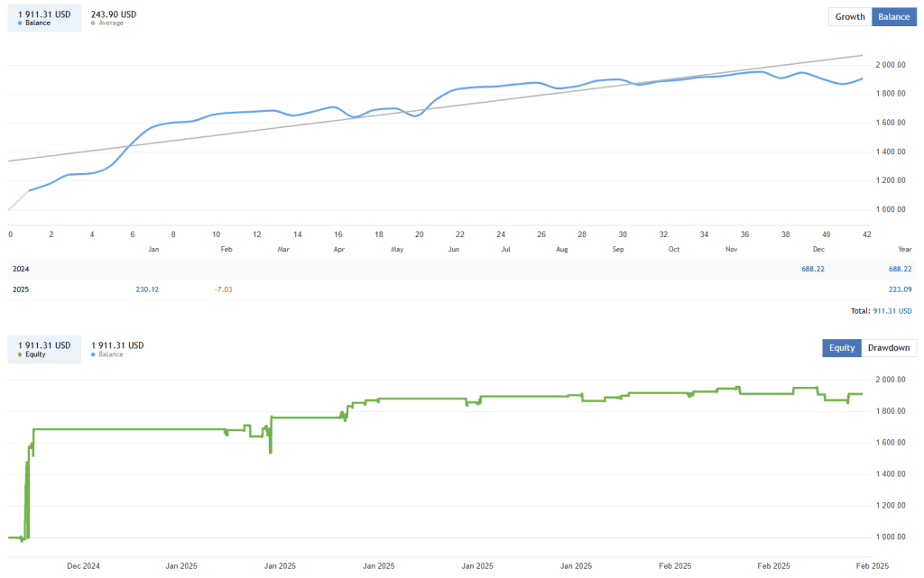Image resolution: width=924 pixels, height=578 pixels.
Task: Select the Equity chart view
Action: [841, 347]
